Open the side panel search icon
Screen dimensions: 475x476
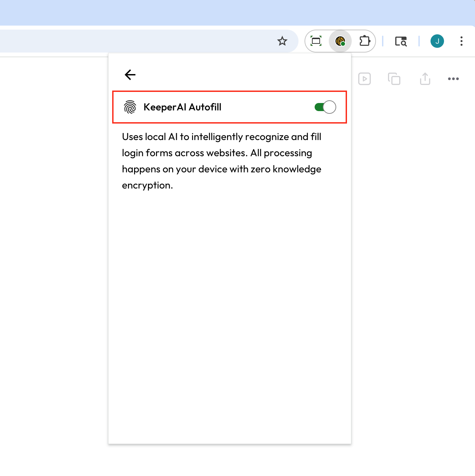tap(401, 41)
